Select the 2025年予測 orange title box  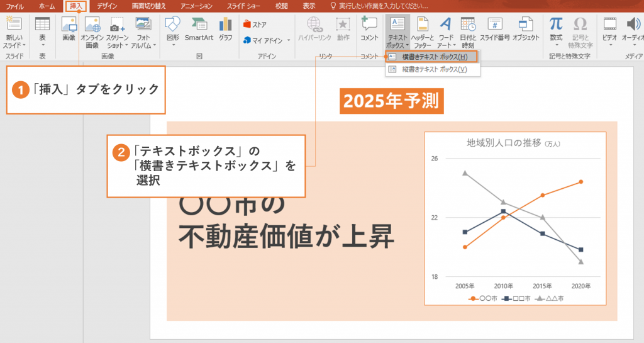click(392, 101)
